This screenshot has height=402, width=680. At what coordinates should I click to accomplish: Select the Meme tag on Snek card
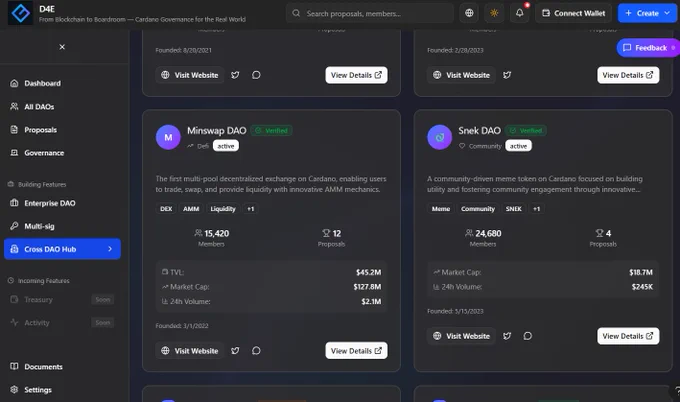pyautogui.click(x=441, y=209)
